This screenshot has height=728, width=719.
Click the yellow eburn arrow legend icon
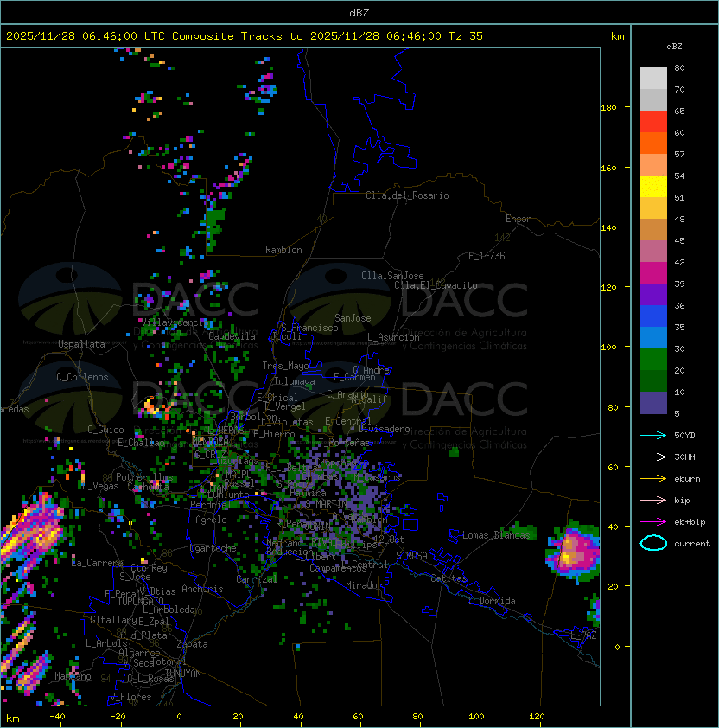click(653, 479)
